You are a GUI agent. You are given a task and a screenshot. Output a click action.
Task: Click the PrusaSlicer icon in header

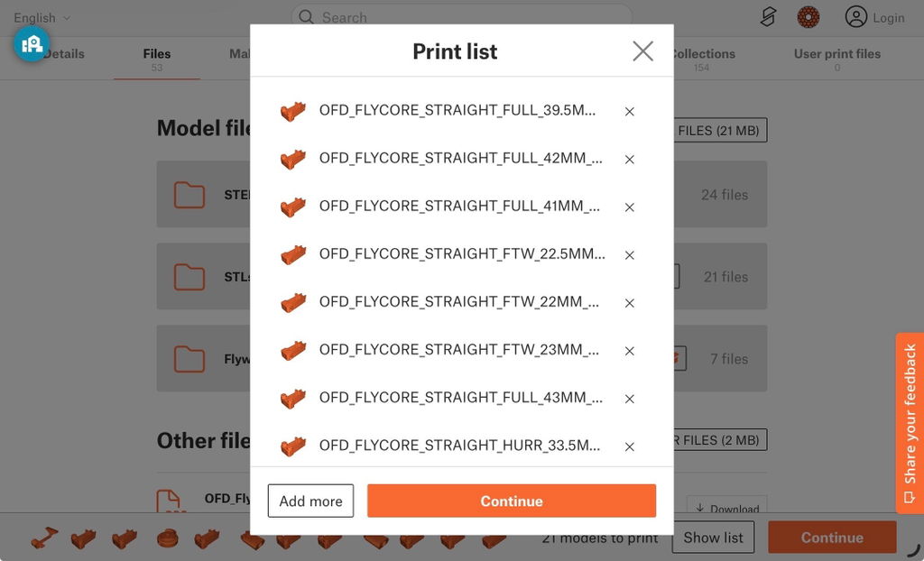click(x=768, y=17)
